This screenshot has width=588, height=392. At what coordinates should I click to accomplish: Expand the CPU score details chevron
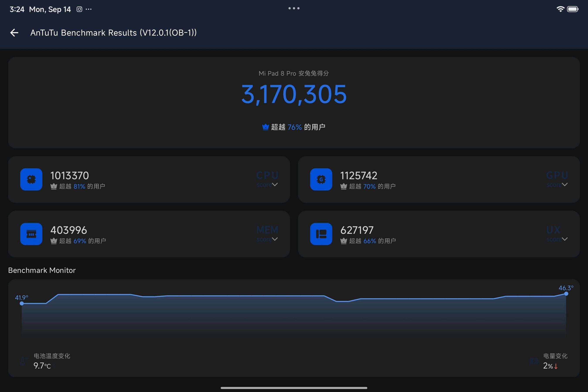275,184
